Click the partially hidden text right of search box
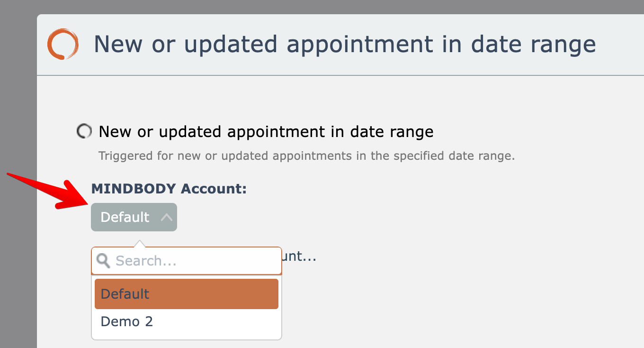The height and width of the screenshot is (348, 644). point(299,257)
